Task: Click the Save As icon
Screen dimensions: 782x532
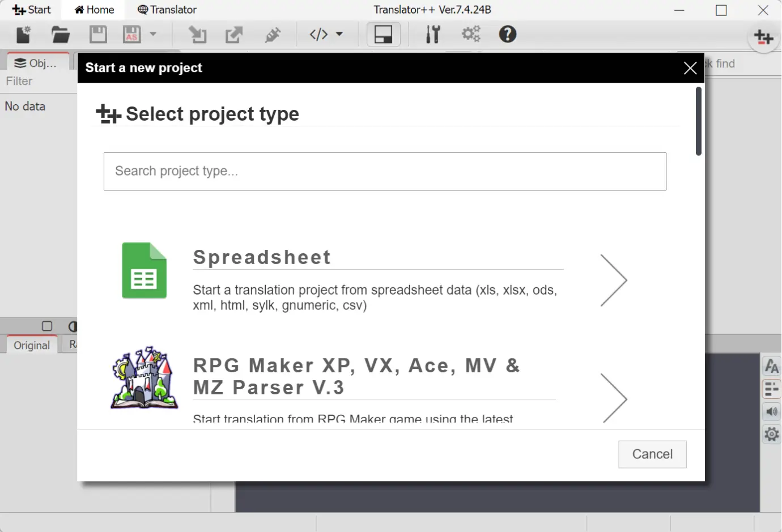Action: (x=132, y=35)
